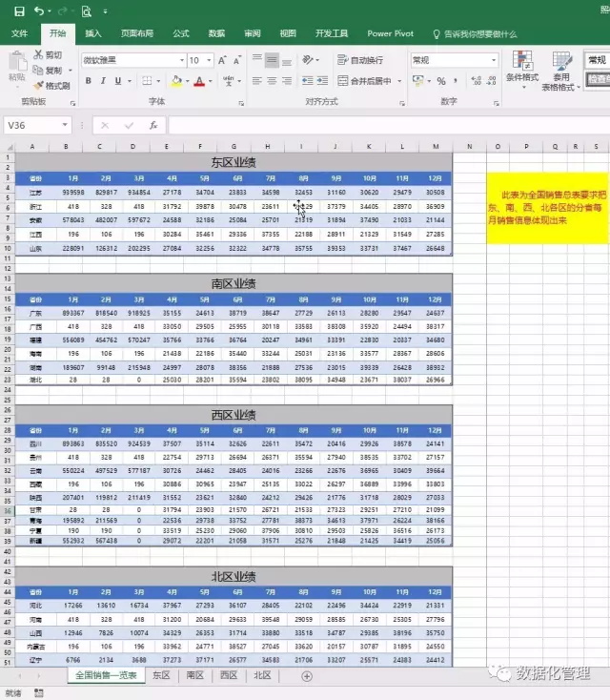This screenshot has width=610, height=700.
Task: Open the 北区 worksheet tab
Action: click(x=262, y=675)
